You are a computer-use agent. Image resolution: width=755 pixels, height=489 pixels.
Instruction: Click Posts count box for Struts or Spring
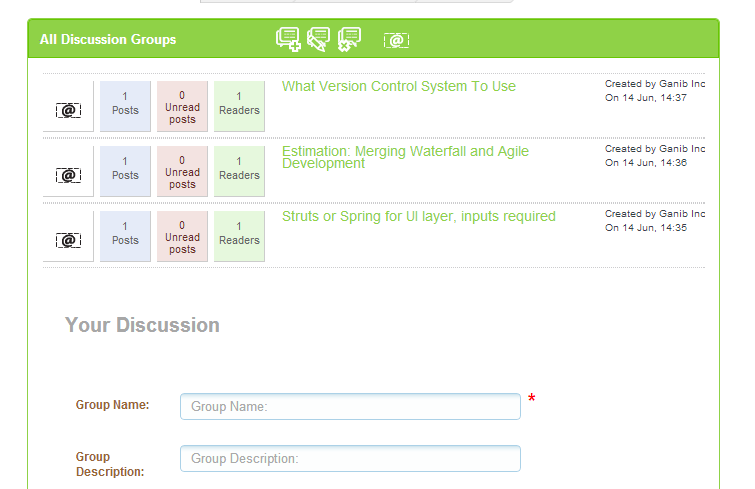125,234
